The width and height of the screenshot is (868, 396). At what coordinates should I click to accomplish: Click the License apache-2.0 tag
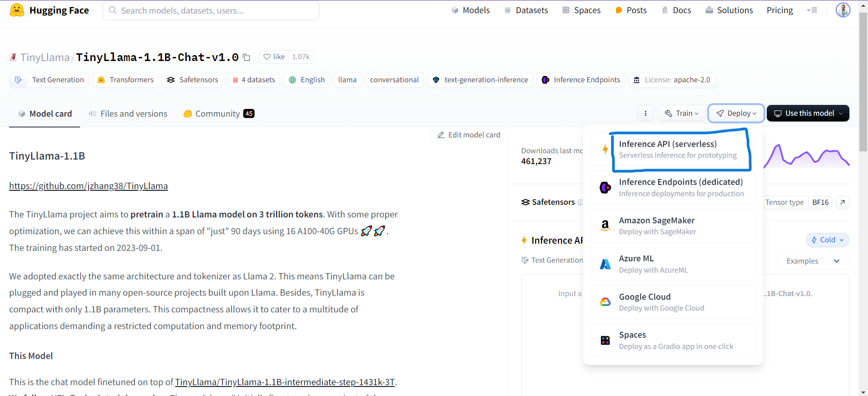672,80
